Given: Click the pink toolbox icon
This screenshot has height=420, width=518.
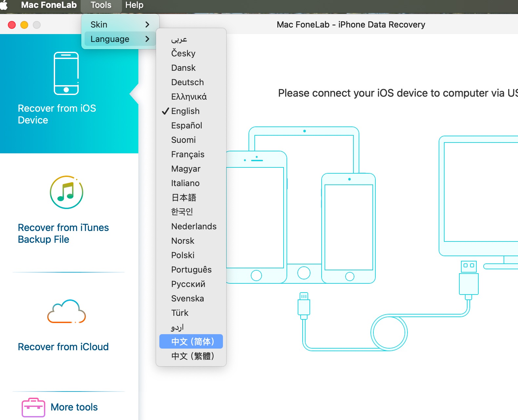Looking at the screenshot, I should coord(33,407).
